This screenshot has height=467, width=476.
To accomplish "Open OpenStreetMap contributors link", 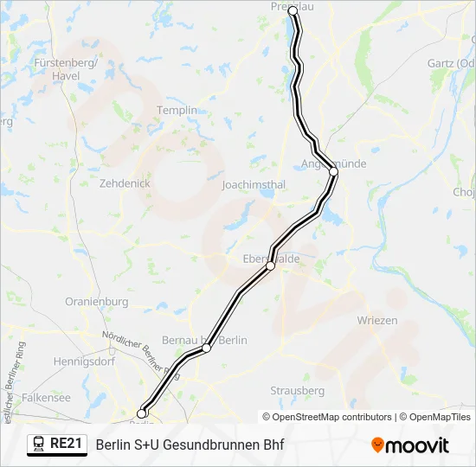I will 327,417.
